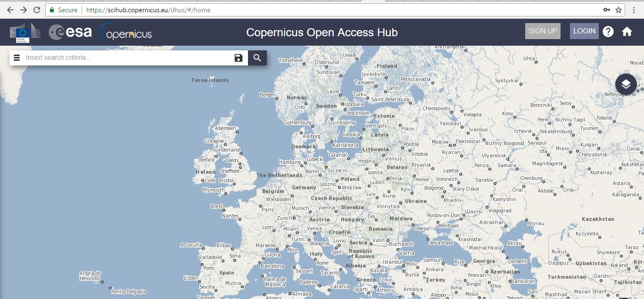Click the Syktyvkar label on the map

[507, 81]
